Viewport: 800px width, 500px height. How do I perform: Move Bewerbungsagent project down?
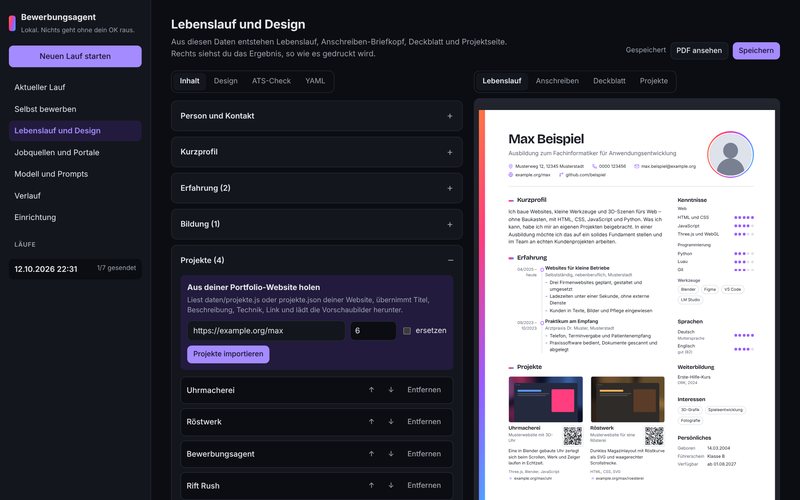coord(391,454)
